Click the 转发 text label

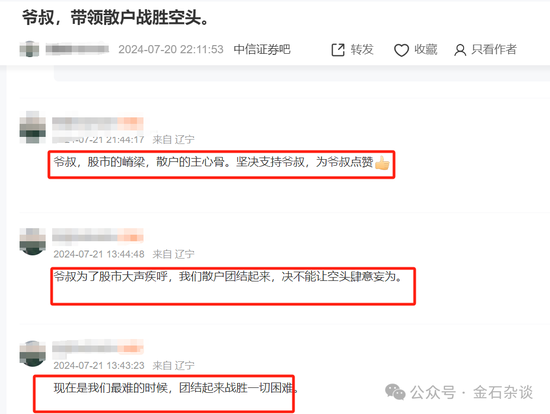[362, 49]
